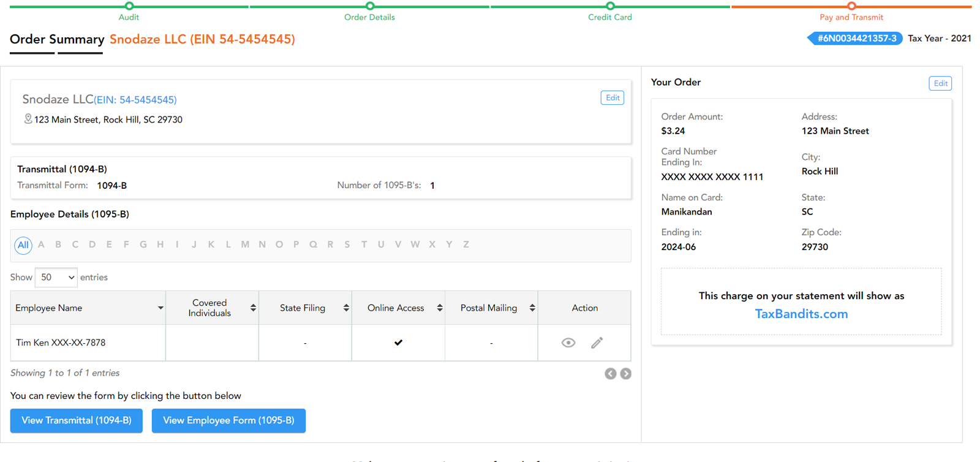Screen dimensions: 980x462
Task: Open the Audit step label
Action: click(x=129, y=17)
